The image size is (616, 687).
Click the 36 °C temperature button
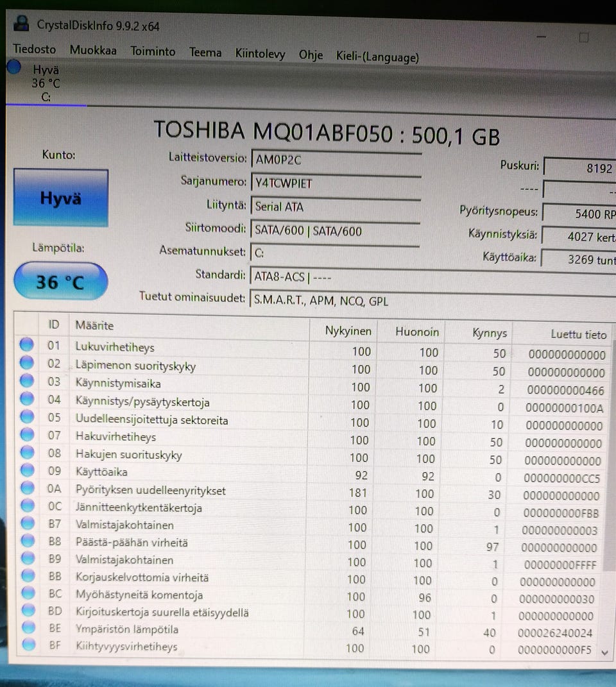coord(60,282)
